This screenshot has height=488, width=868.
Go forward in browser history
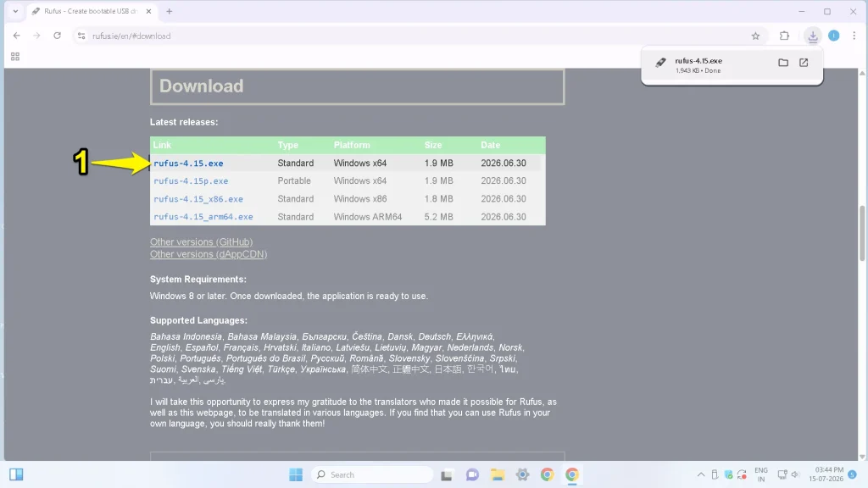tap(36, 36)
